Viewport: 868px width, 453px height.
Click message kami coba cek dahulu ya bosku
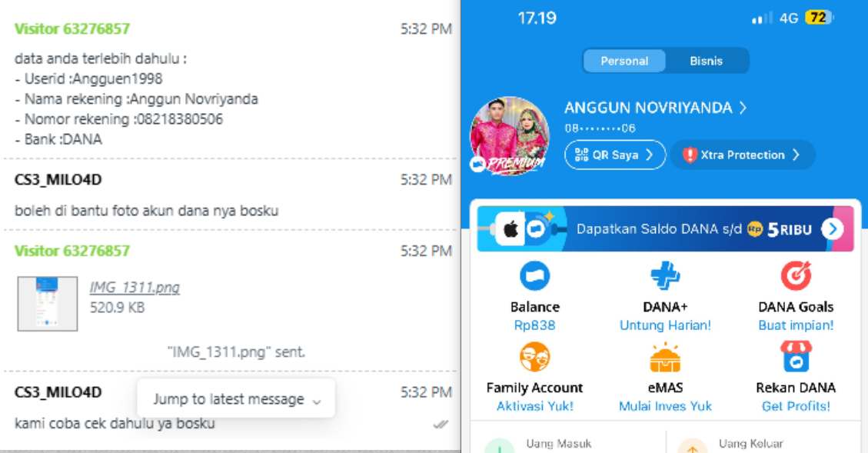click(115, 424)
